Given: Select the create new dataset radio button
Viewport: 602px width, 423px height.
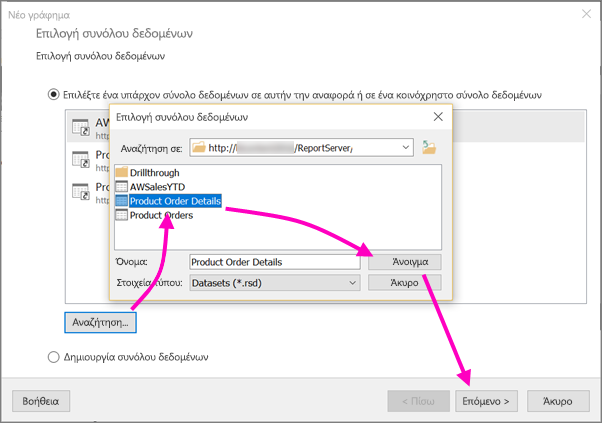Looking at the screenshot, I should point(53,357).
